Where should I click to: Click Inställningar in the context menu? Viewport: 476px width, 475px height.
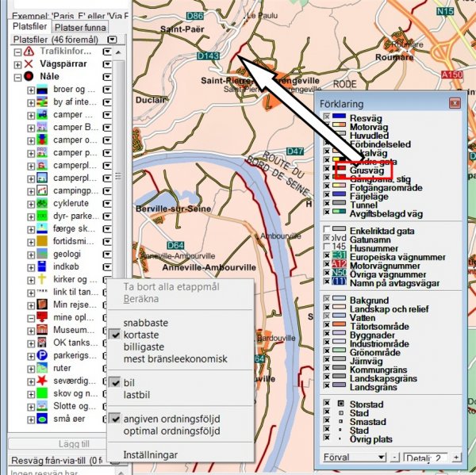click(x=151, y=455)
